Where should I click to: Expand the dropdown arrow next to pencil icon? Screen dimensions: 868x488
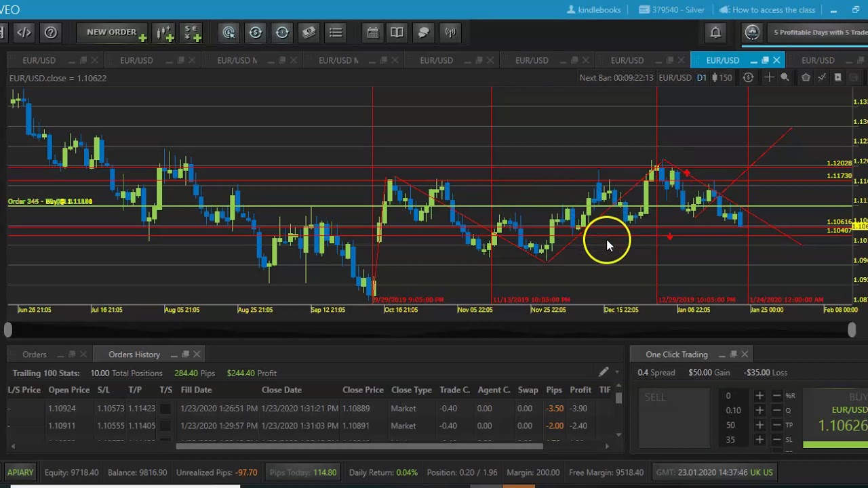pos(616,372)
